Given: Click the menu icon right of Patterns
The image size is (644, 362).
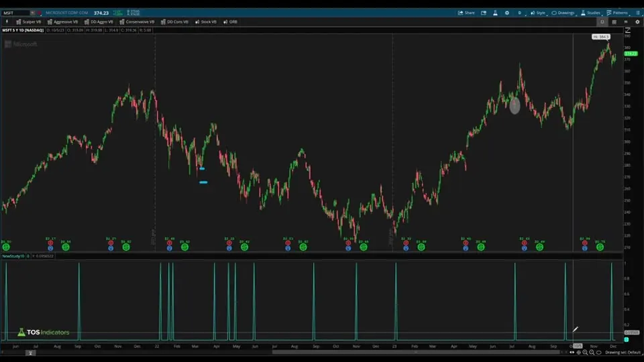Looking at the screenshot, I should click(x=638, y=13).
